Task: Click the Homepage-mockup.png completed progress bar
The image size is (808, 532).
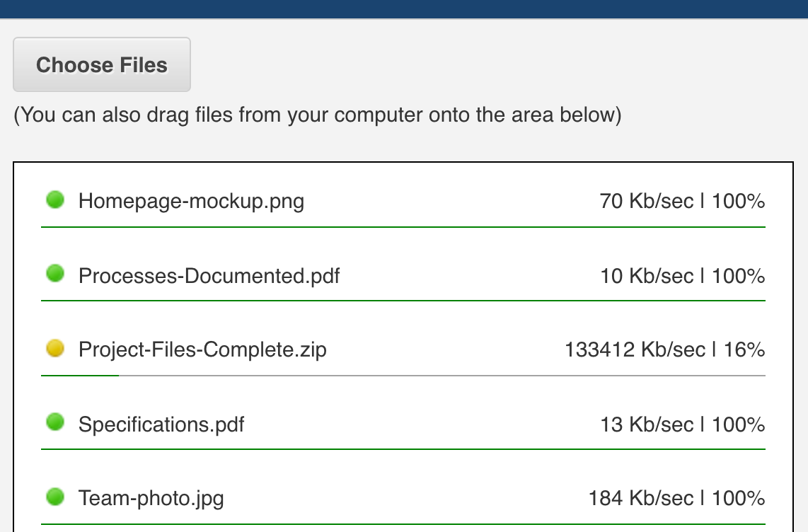Action: pos(403,226)
